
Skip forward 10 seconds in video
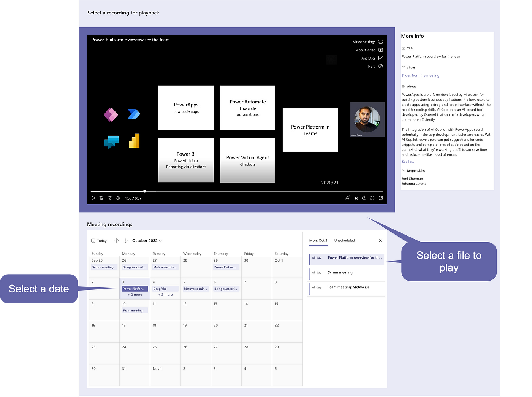(110, 198)
